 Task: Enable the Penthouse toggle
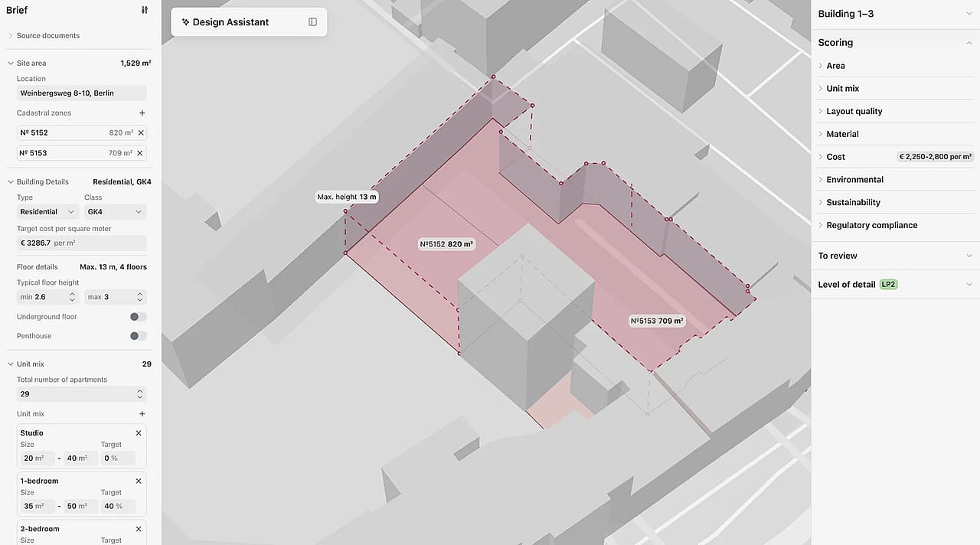point(138,336)
